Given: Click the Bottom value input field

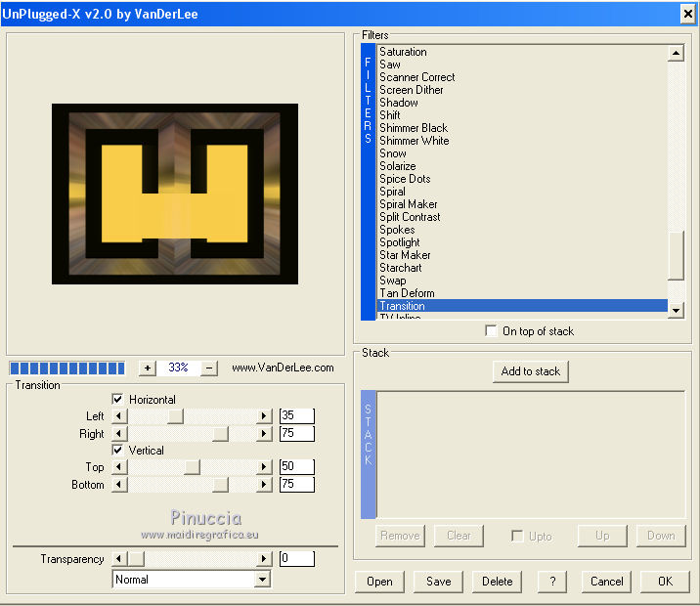Looking at the screenshot, I should point(297,484).
